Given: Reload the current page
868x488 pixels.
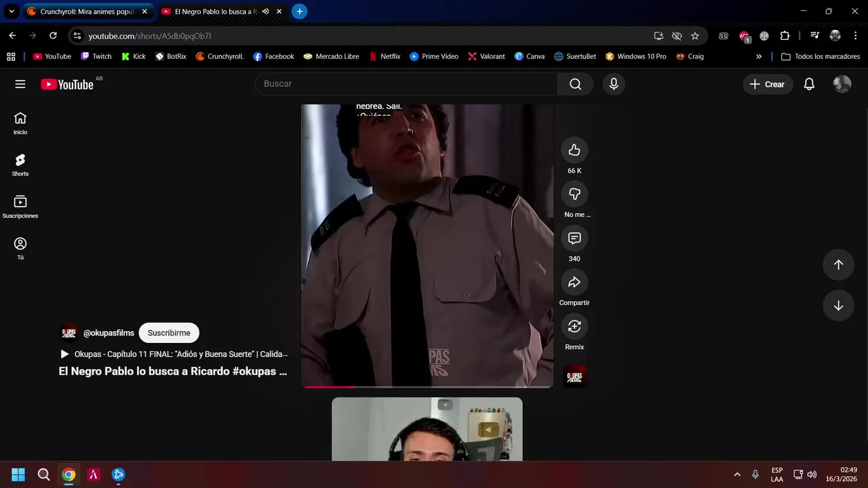Looking at the screenshot, I should pyautogui.click(x=53, y=36).
